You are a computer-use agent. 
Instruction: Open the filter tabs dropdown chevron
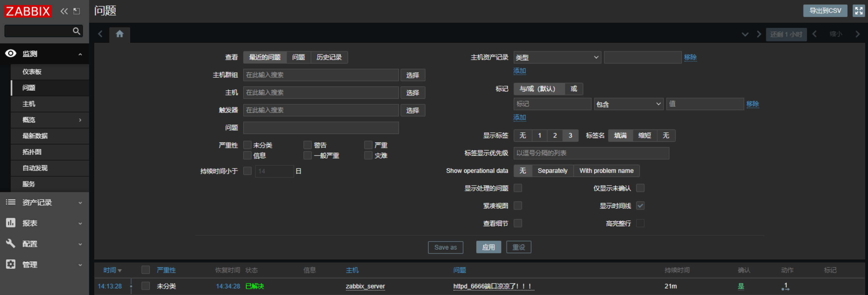tap(745, 34)
